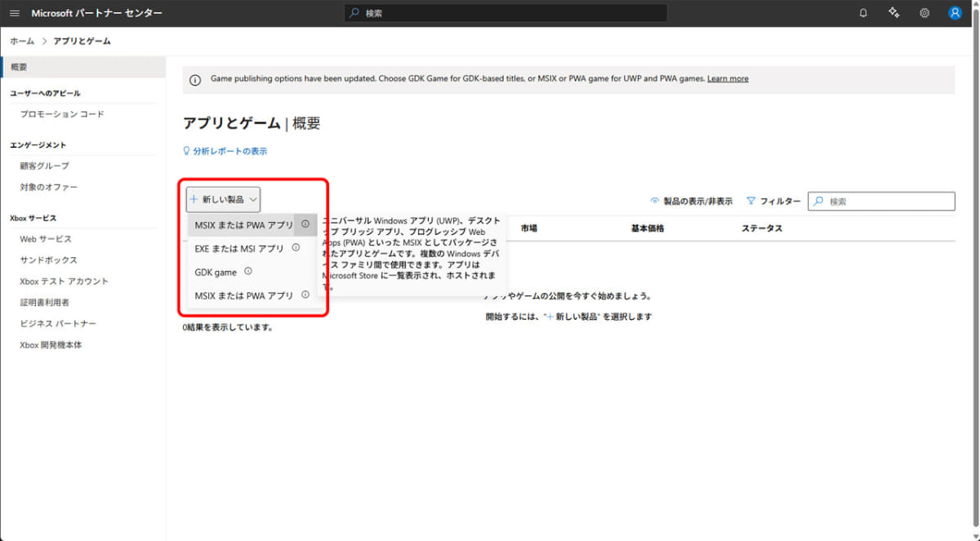Click the info circle icon in the banner
The height and width of the screenshot is (541, 980).
(x=195, y=80)
